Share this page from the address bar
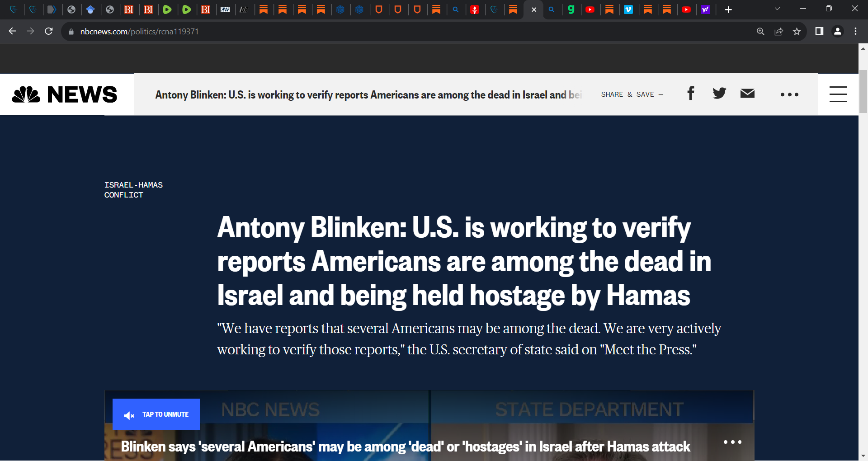The image size is (868, 461). pos(778,31)
